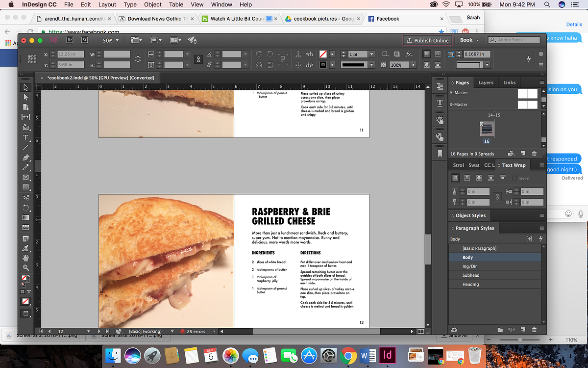Viewport: 588px width, 368px height.
Task: Switch to the Layers tab
Action: pos(486,82)
